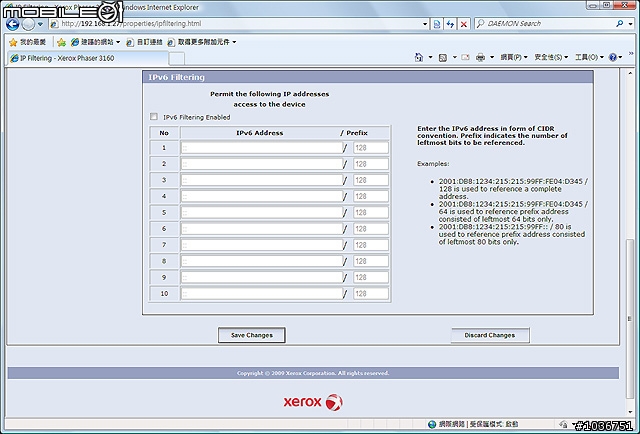This screenshot has height=434, width=640.
Task: Open recent pages dropdown beside Forward button
Action: click(40, 24)
